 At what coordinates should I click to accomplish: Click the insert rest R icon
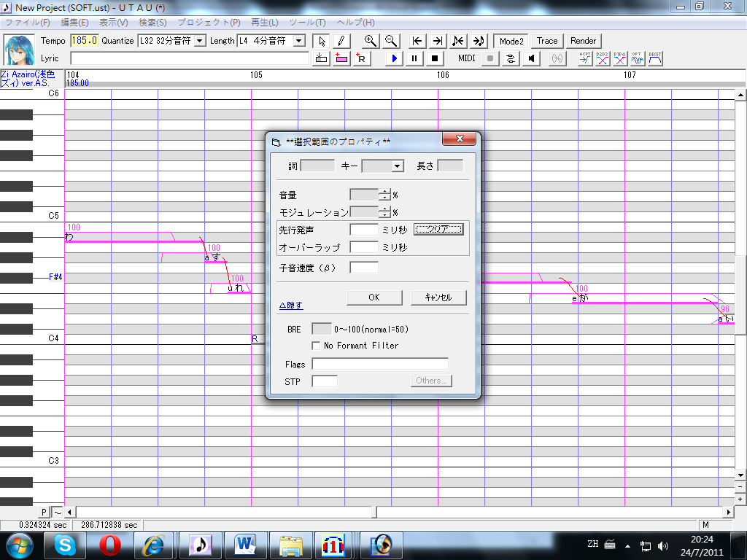pos(361,58)
